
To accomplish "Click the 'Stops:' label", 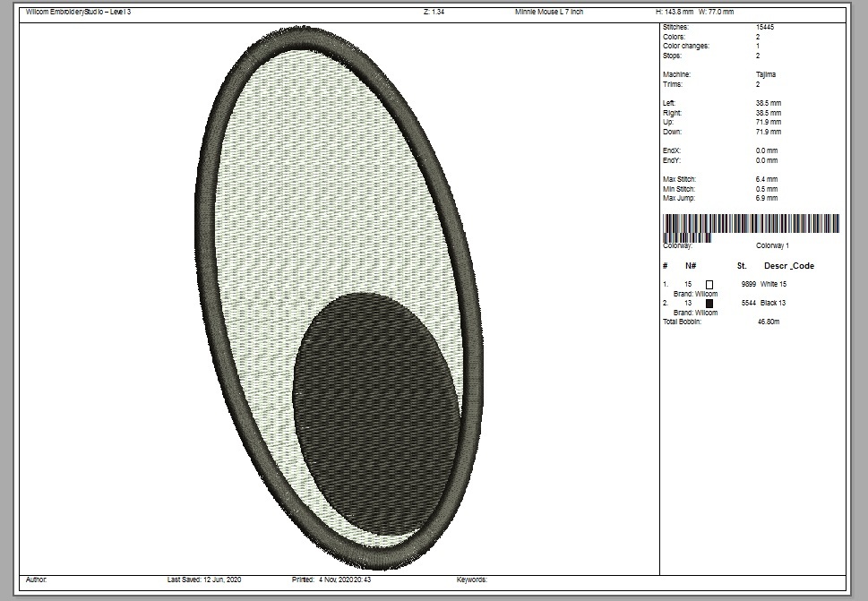I will [672, 56].
